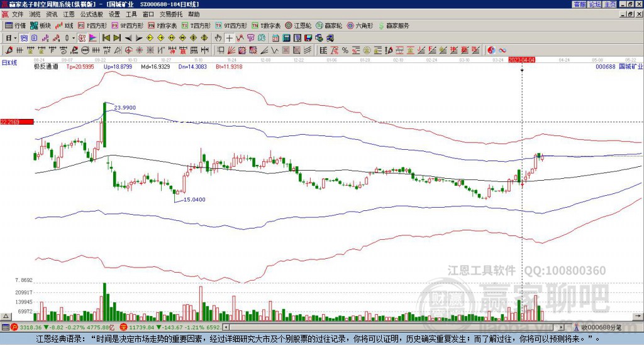Click the Dn=14.3083 value

[x=192, y=66]
